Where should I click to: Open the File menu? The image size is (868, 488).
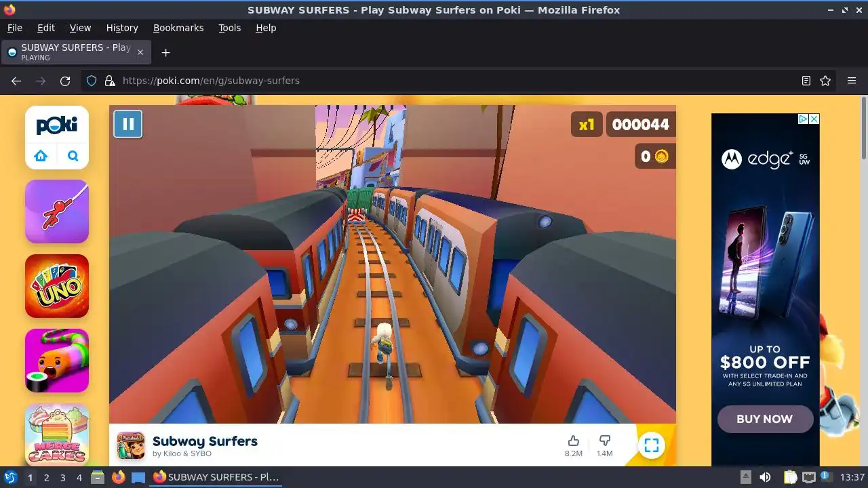(14, 28)
